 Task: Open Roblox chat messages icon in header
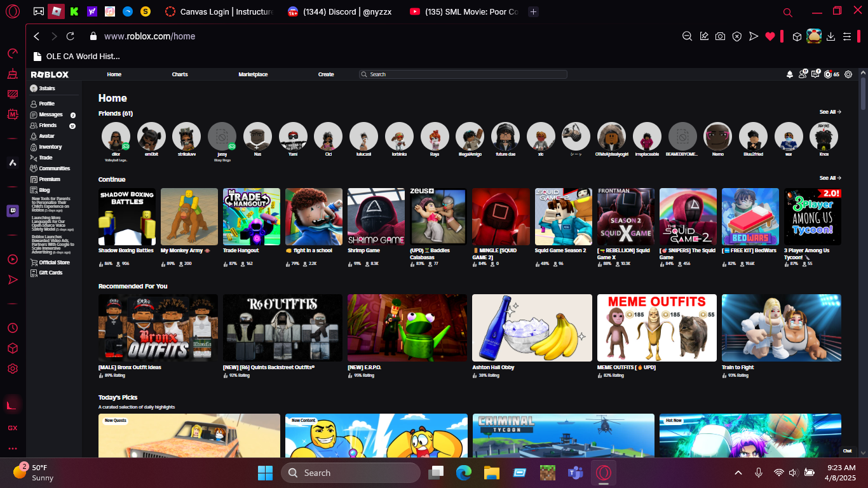817,74
